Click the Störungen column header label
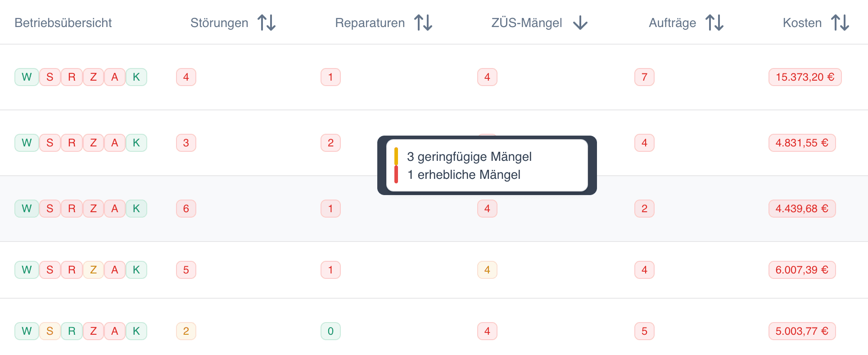The height and width of the screenshot is (355, 868). pos(219,23)
